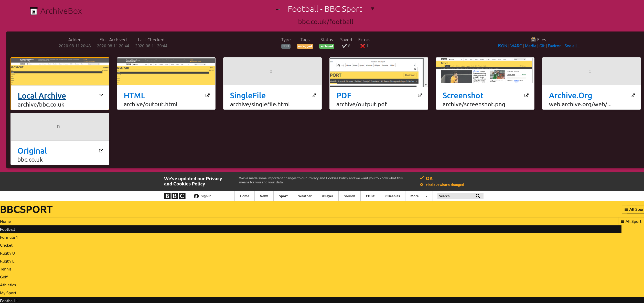The width and height of the screenshot is (644, 303).
Task: Accept cookies by clicking OK
Action: pyautogui.click(x=426, y=178)
